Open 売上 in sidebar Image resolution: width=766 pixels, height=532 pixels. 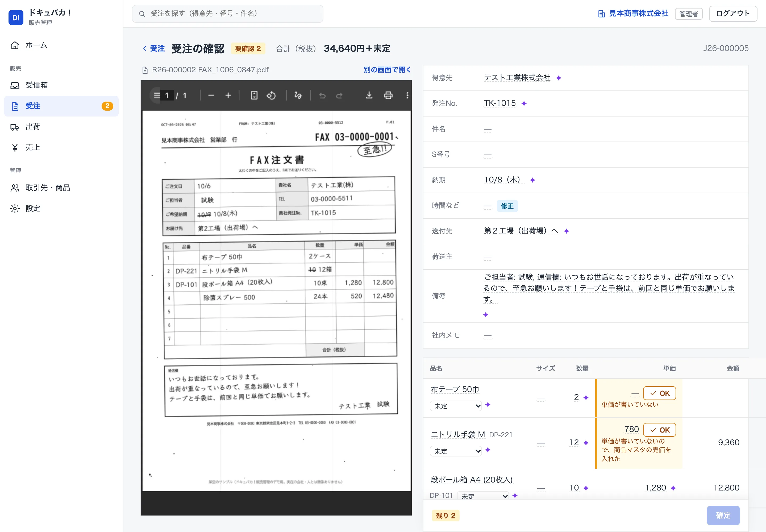61,147
